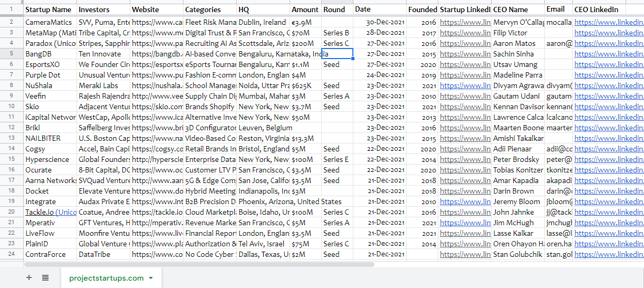Viewport: 644px width, 288px height.
Task: Select the Series B round cell
Action: click(x=337, y=33)
